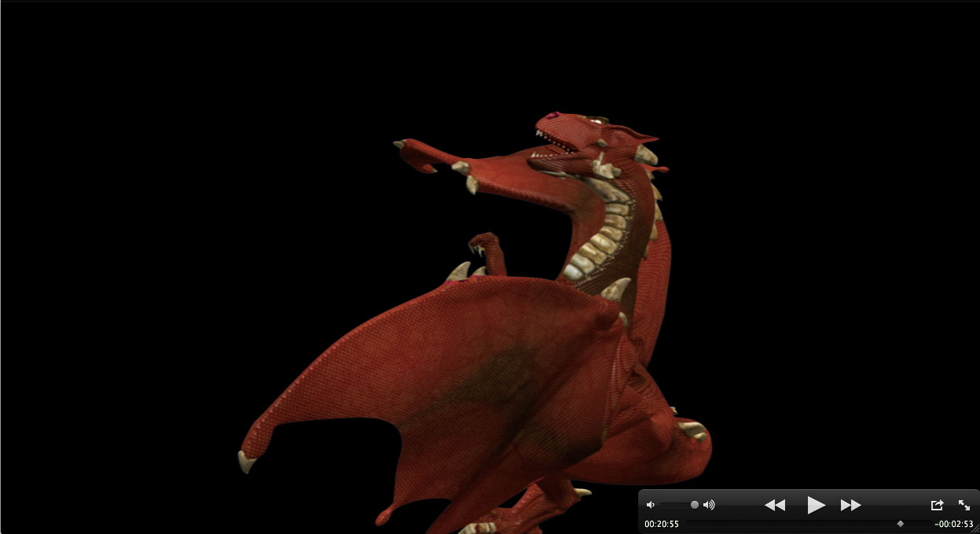Click the diamond playhead on the timeline
Viewport: 980px width, 534px height.
point(900,524)
